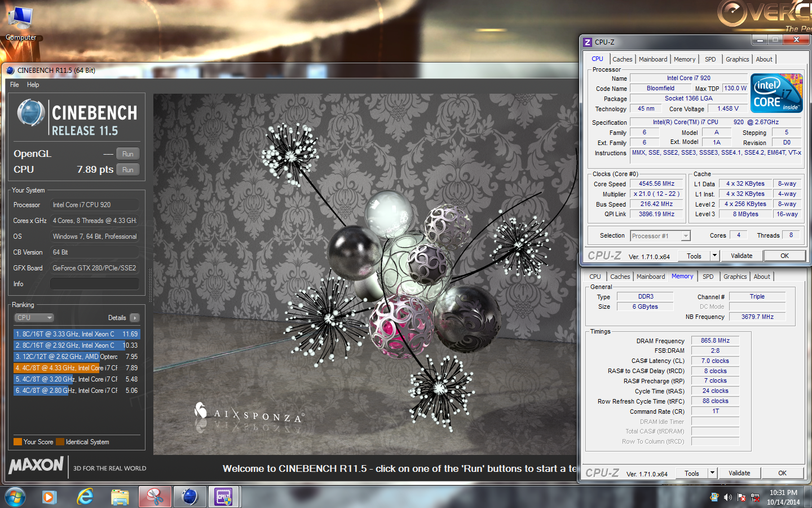
Task: Switch to Caches tab in upper CPU-Z
Action: point(623,59)
